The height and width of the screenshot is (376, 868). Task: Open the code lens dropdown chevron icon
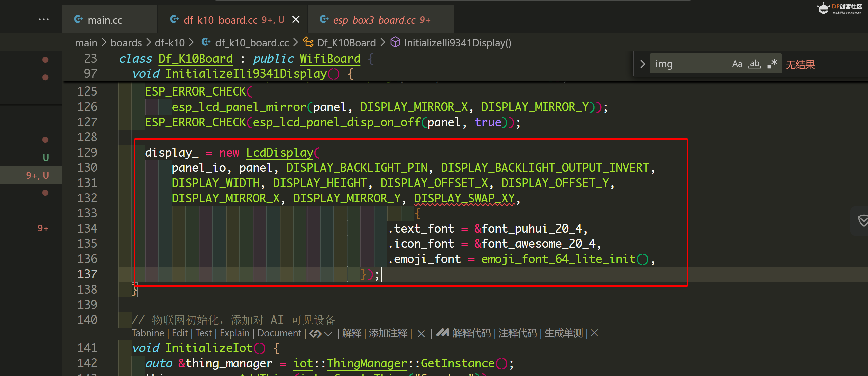pyautogui.click(x=328, y=334)
